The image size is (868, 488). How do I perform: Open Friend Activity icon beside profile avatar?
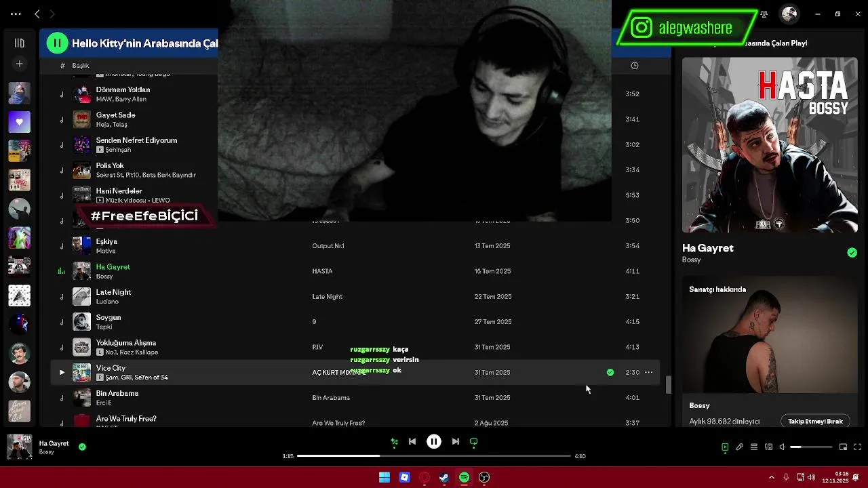tap(764, 14)
